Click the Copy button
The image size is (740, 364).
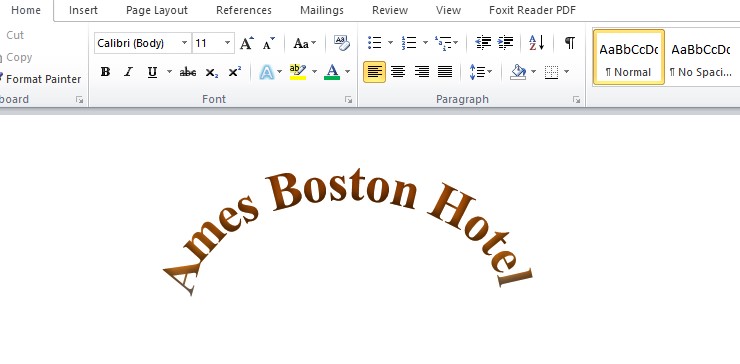click(18, 58)
